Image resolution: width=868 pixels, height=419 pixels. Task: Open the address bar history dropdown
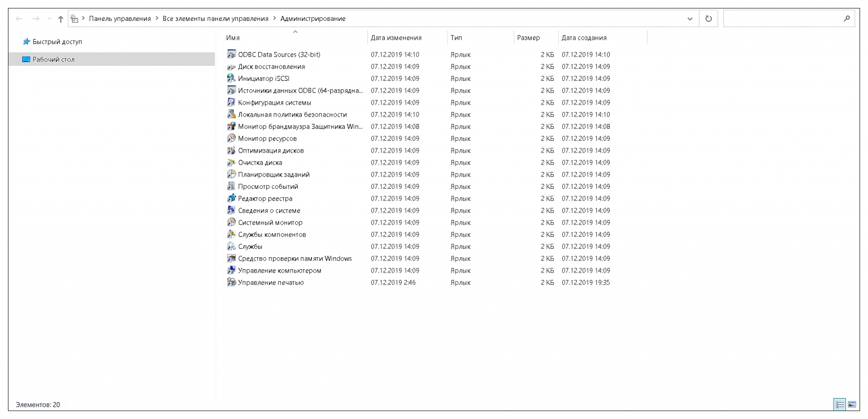coord(690,19)
